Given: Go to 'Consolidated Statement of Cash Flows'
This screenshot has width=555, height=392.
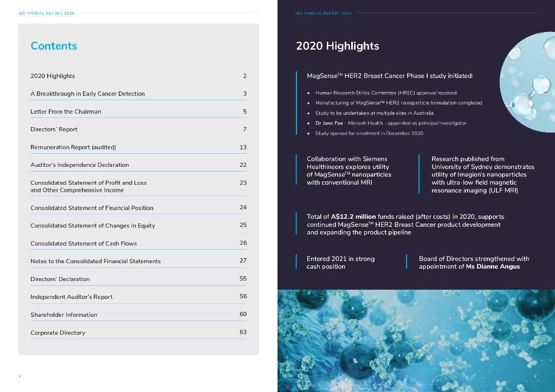Looking at the screenshot, I should 138,244.
